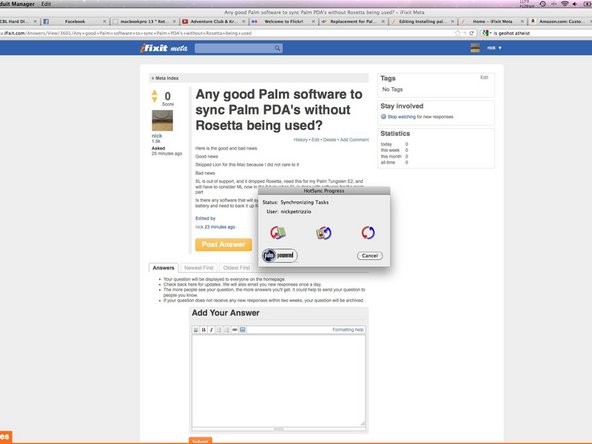Click the link icon in answer editor toolbar
This screenshot has height=444, width=592.
pyautogui.click(x=235, y=330)
